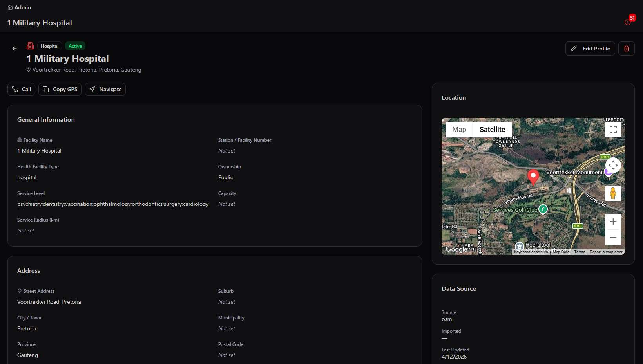Viewport: 643px width, 364px height.
Task: Open Keyboard shortcuts on the map
Action: 531,252
